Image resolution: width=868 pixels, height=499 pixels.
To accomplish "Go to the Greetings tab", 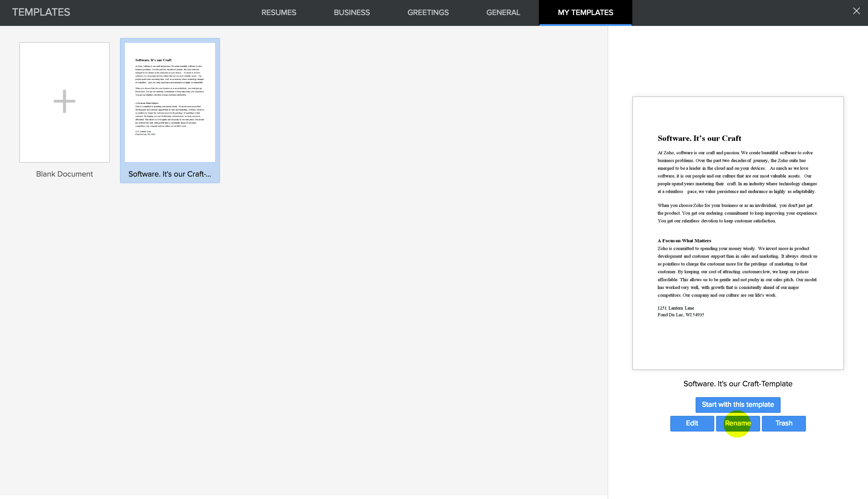I will (x=428, y=12).
